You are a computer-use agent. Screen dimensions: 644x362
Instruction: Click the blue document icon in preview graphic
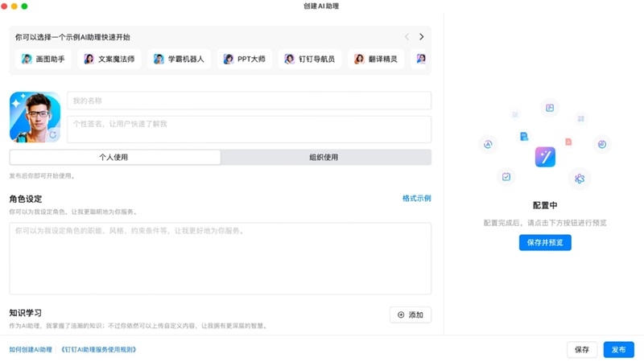[x=524, y=137]
